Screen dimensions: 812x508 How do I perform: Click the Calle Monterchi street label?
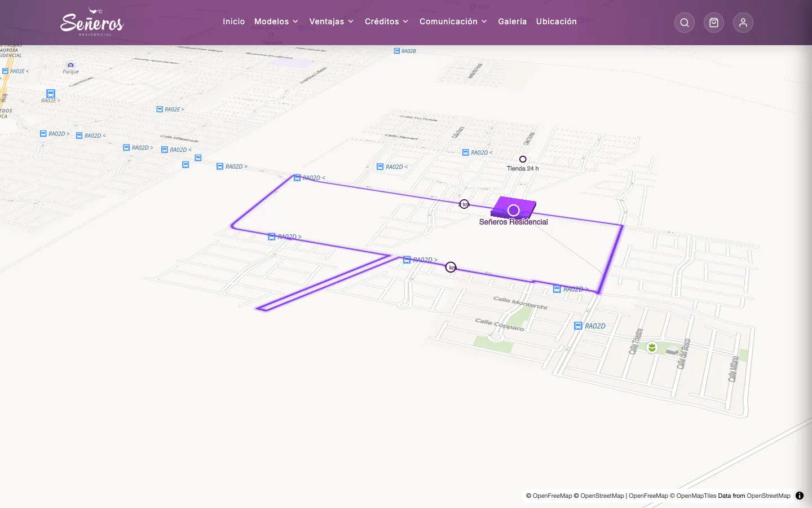pyautogui.click(x=520, y=303)
